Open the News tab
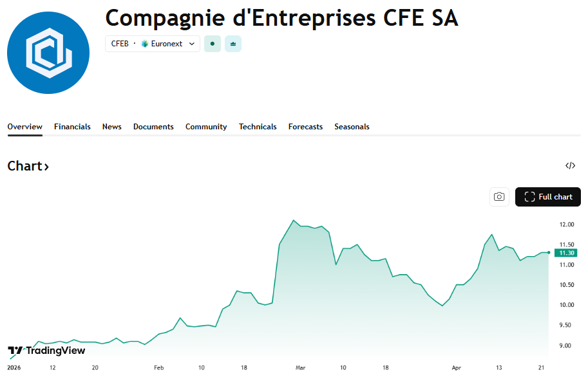 112,127
